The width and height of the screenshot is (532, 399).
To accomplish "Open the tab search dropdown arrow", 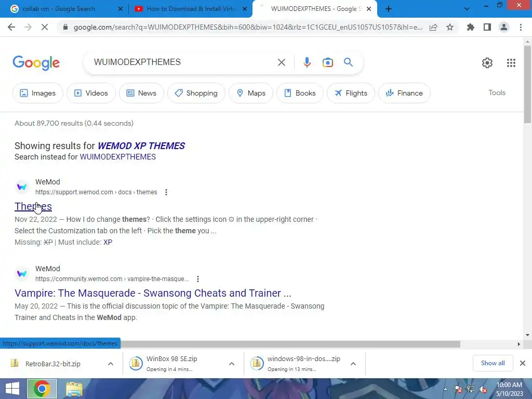I will [467, 9].
